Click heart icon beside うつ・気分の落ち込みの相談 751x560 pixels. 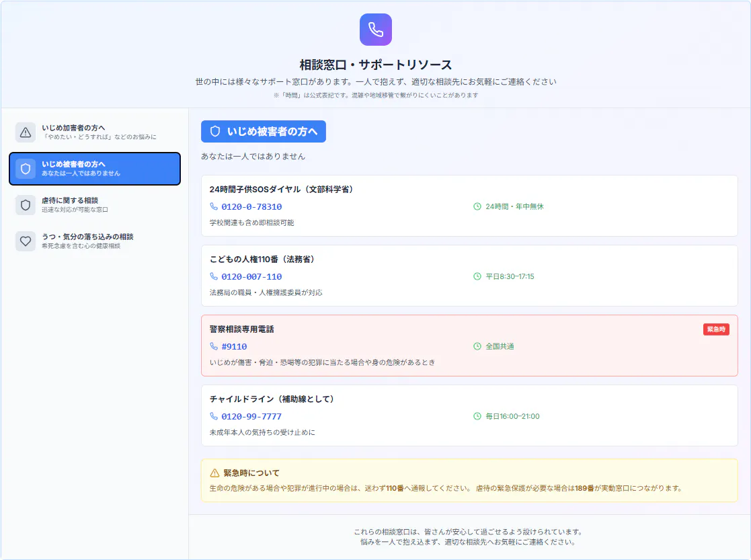tap(26, 241)
